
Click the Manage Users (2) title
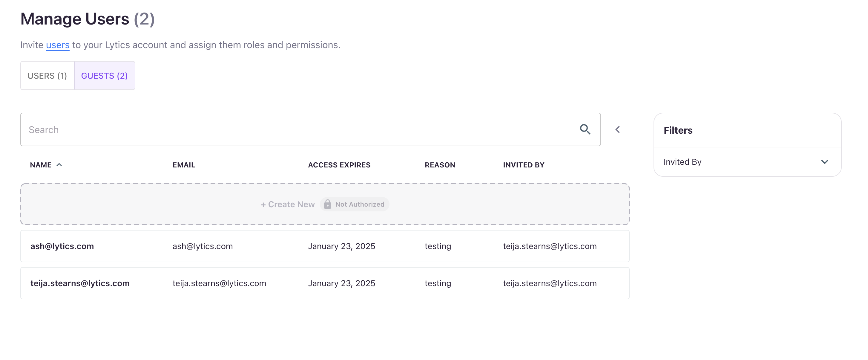87,19
